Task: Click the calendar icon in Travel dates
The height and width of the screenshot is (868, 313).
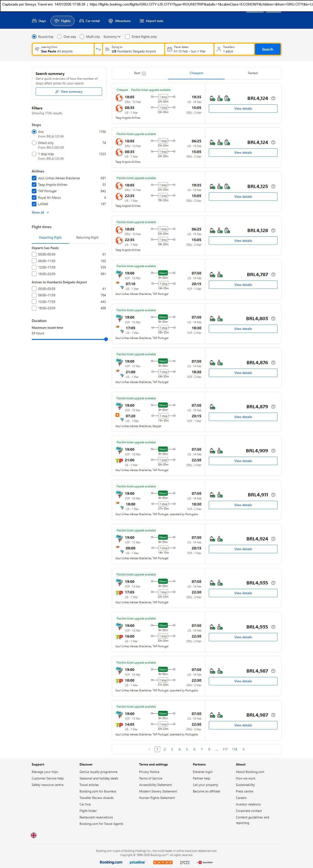Action: (170, 49)
